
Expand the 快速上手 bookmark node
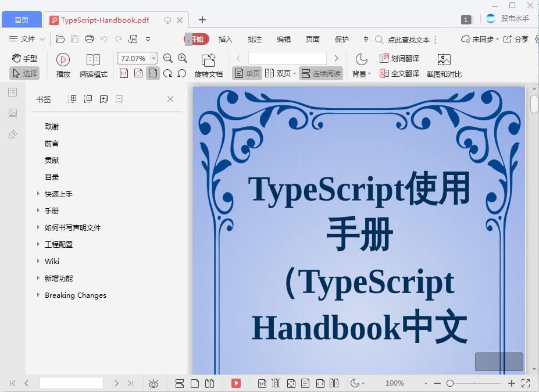pyautogui.click(x=38, y=194)
